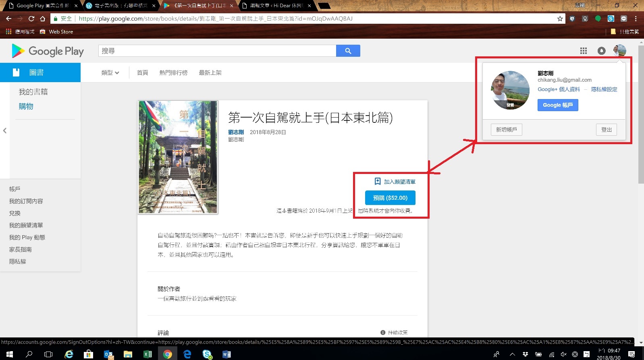Open 隱私權設定 link

click(604, 89)
